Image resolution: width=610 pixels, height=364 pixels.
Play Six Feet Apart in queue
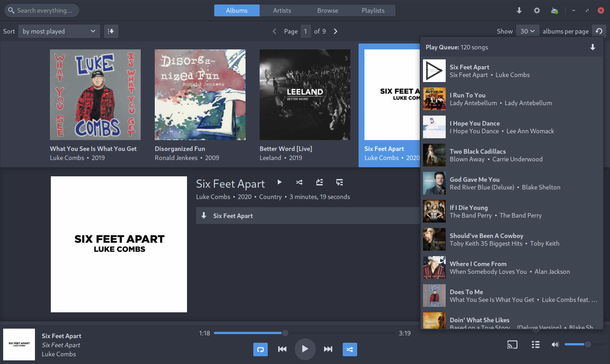click(512, 71)
